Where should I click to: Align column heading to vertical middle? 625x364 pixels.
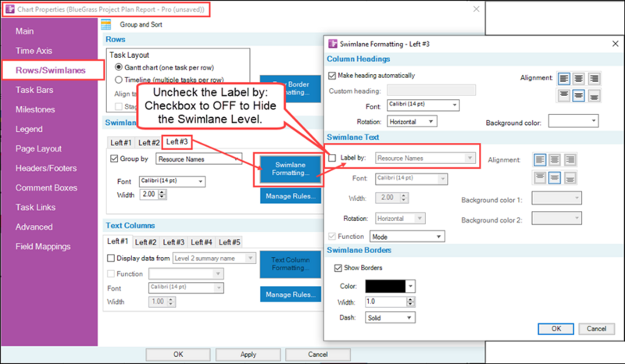pyautogui.click(x=578, y=95)
